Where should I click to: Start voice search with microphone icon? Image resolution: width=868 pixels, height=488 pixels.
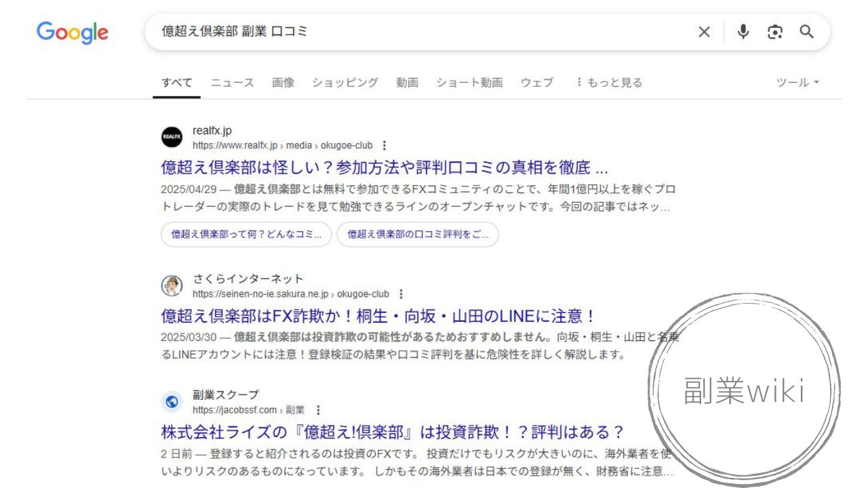(743, 32)
